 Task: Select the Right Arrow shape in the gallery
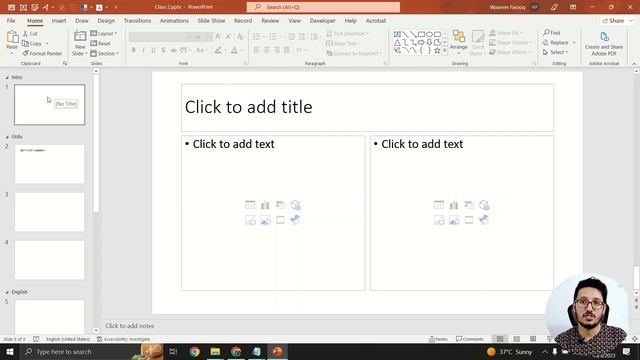click(421, 42)
